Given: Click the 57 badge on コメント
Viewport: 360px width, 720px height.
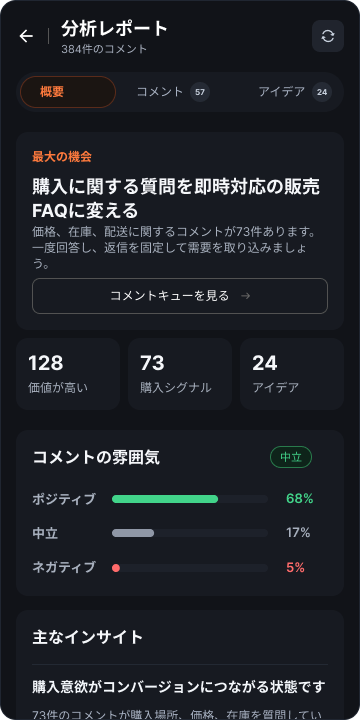Looking at the screenshot, I should (200, 92).
